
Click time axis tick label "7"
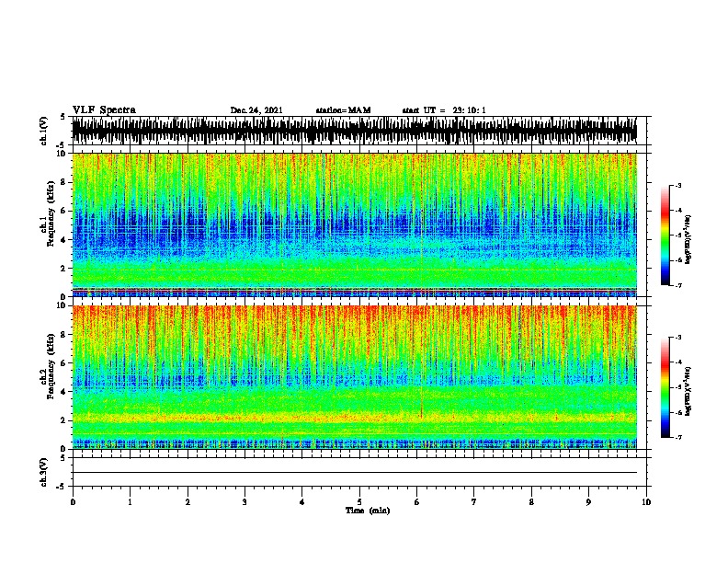[474, 502]
